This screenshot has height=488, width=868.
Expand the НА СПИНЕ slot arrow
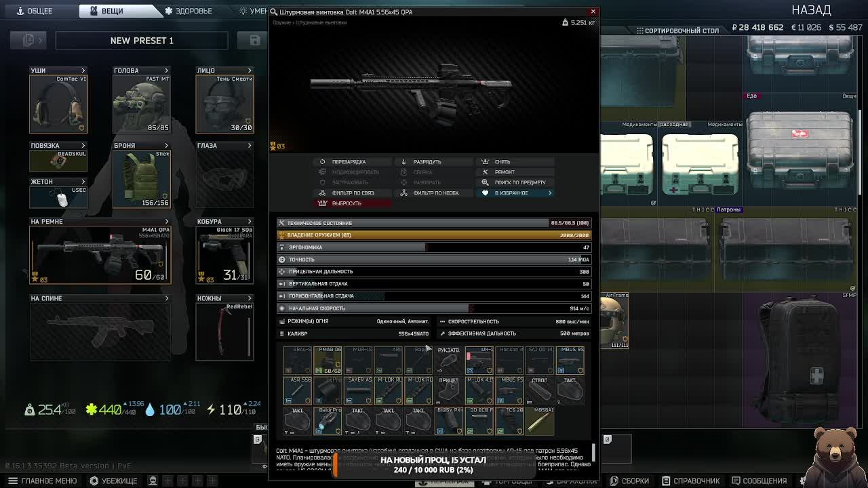pyautogui.click(x=166, y=298)
